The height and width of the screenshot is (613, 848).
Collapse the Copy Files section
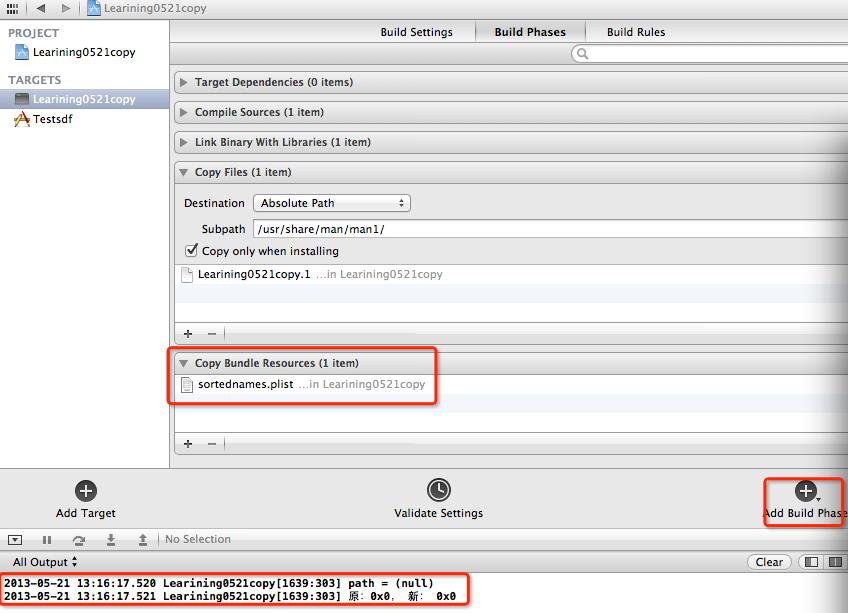click(x=184, y=173)
